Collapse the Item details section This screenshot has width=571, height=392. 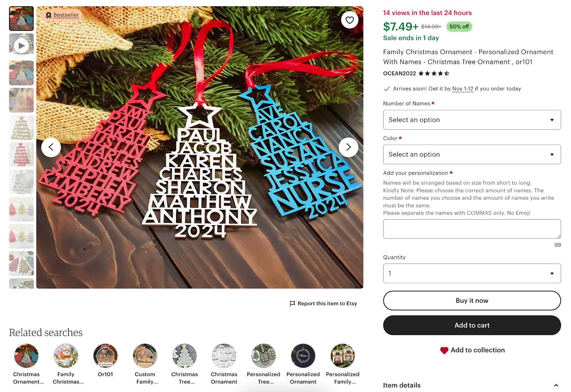557,385
